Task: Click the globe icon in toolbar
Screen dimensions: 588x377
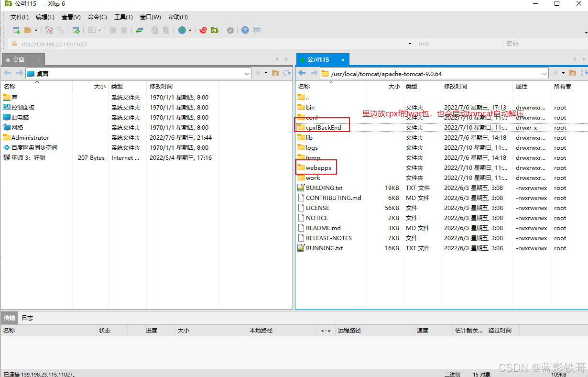Action: [x=182, y=30]
